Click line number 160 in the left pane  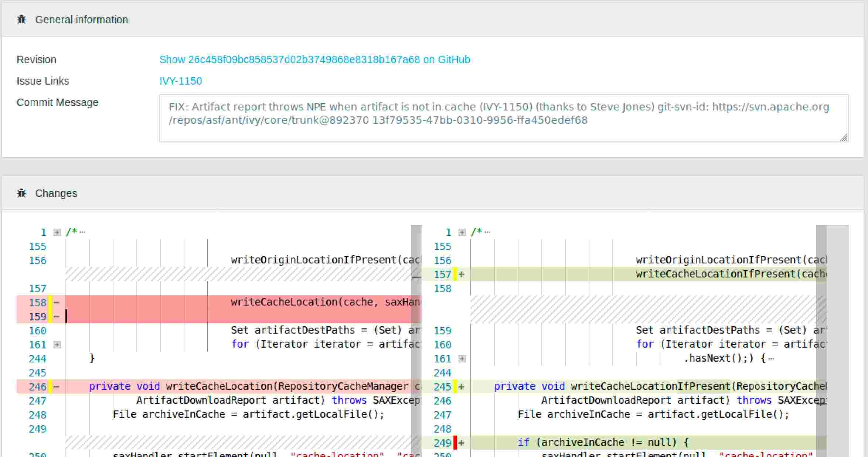(38, 331)
